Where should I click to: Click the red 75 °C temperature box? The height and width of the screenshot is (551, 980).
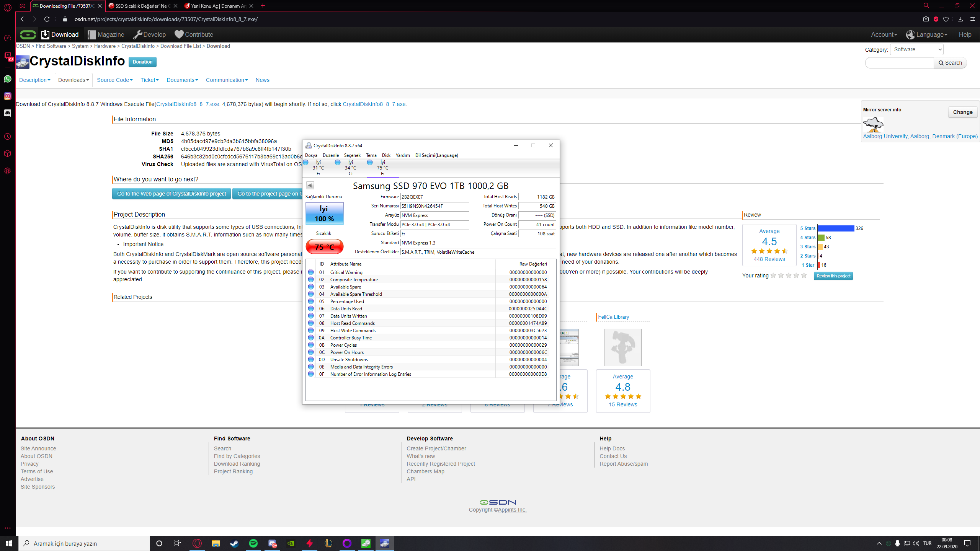[324, 247]
